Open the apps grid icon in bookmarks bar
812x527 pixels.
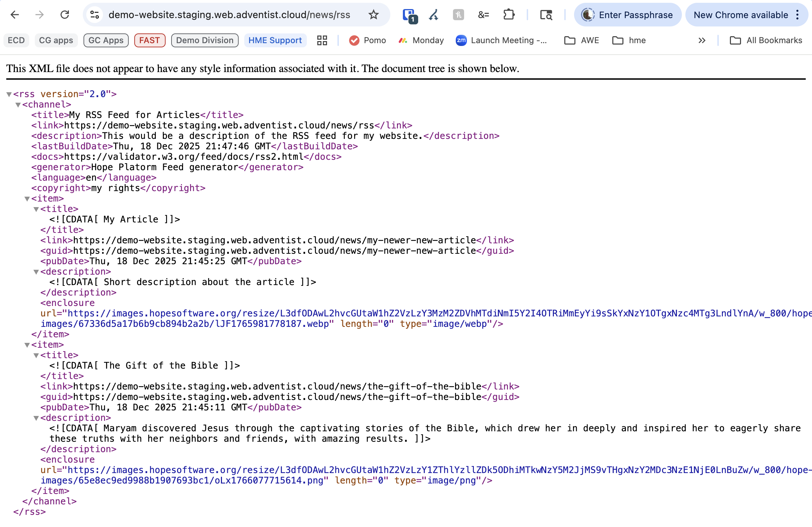click(x=322, y=40)
